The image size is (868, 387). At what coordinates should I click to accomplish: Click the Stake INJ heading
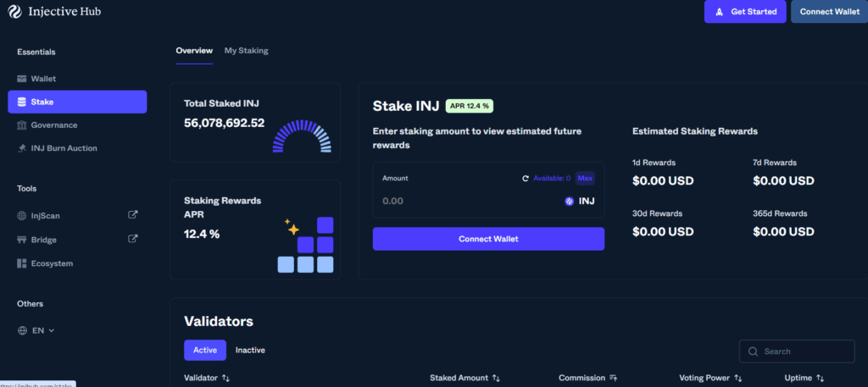pos(406,106)
